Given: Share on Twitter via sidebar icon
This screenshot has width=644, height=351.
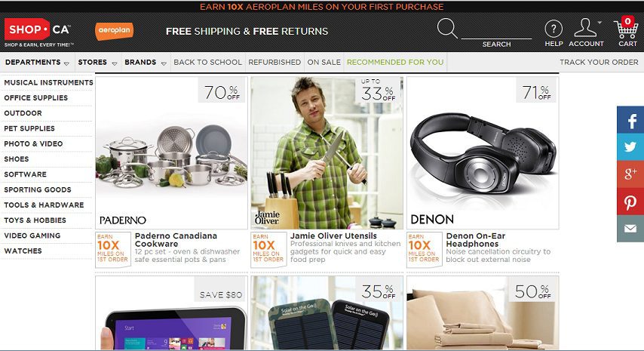Looking at the screenshot, I should point(630,146).
